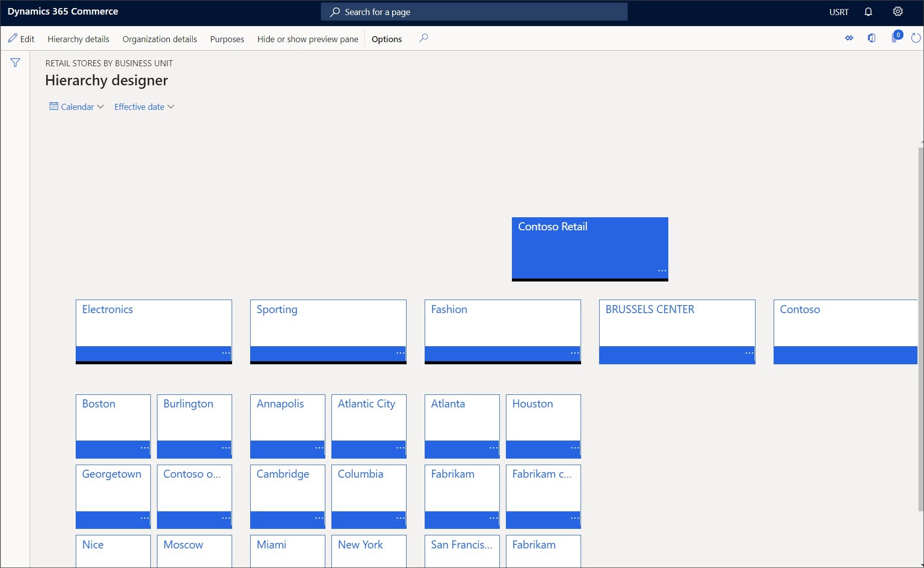Image resolution: width=924 pixels, height=568 pixels.
Task: Open Houston node ellipsis menu
Action: coord(575,448)
